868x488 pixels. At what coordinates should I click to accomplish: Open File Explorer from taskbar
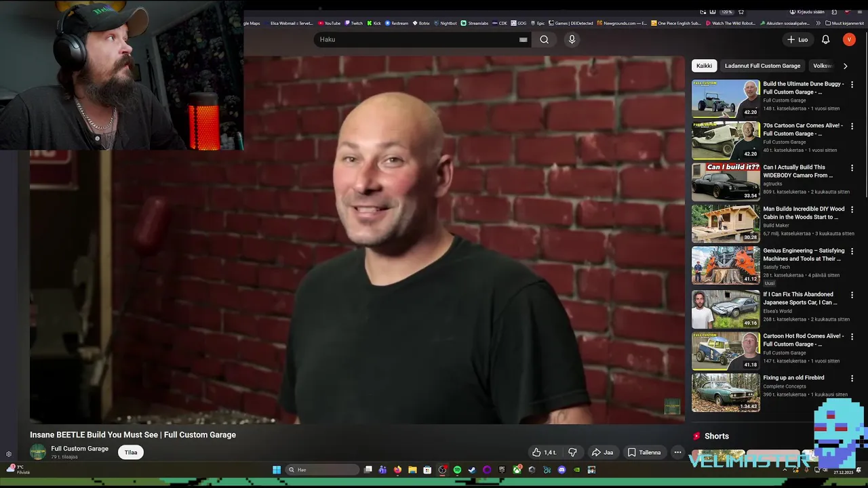coord(412,470)
